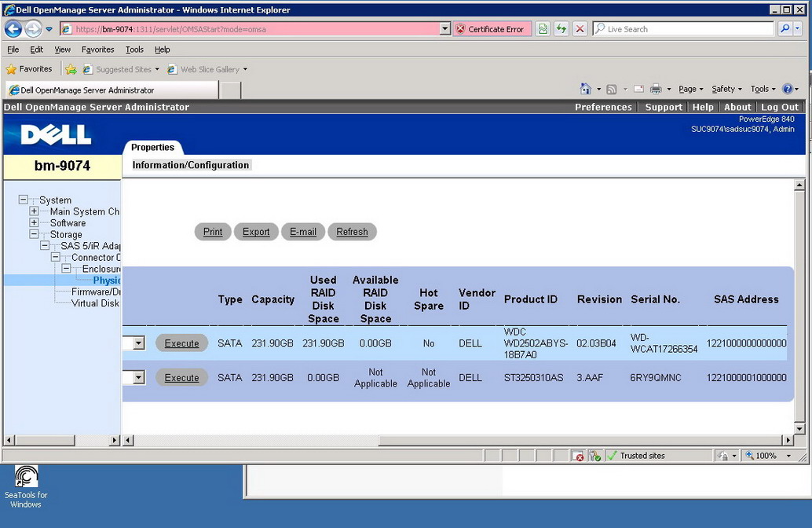Image resolution: width=812 pixels, height=528 pixels.
Task: Open the View menu
Action: pyautogui.click(x=62, y=49)
